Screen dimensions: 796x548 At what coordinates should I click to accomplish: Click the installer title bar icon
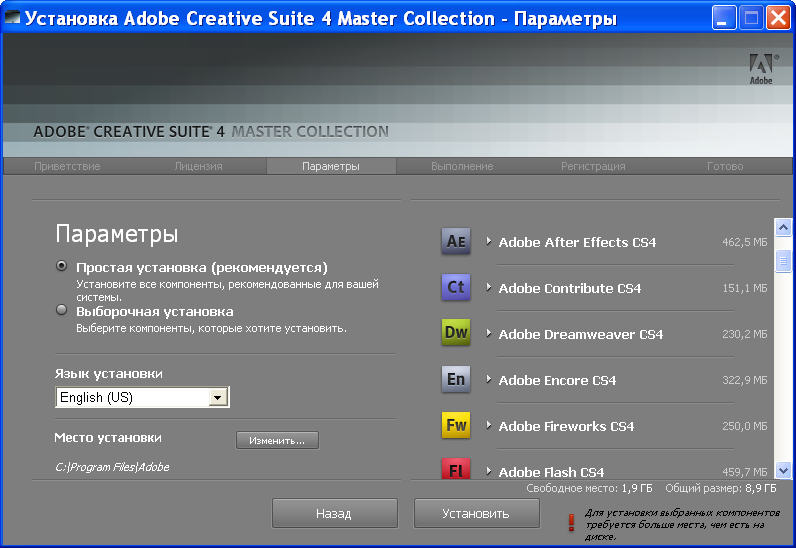(x=12, y=18)
